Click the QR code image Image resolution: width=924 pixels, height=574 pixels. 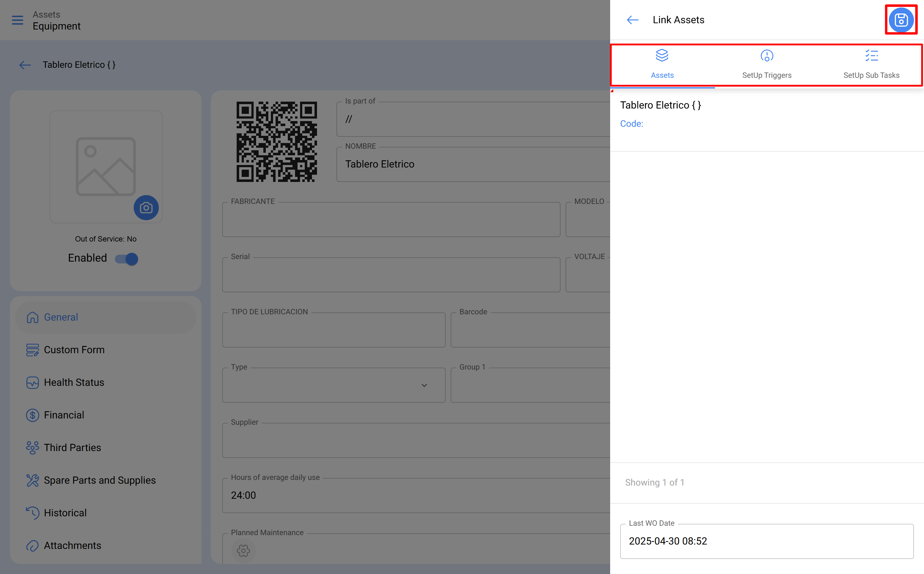pyautogui.click(x=277, y=141)
